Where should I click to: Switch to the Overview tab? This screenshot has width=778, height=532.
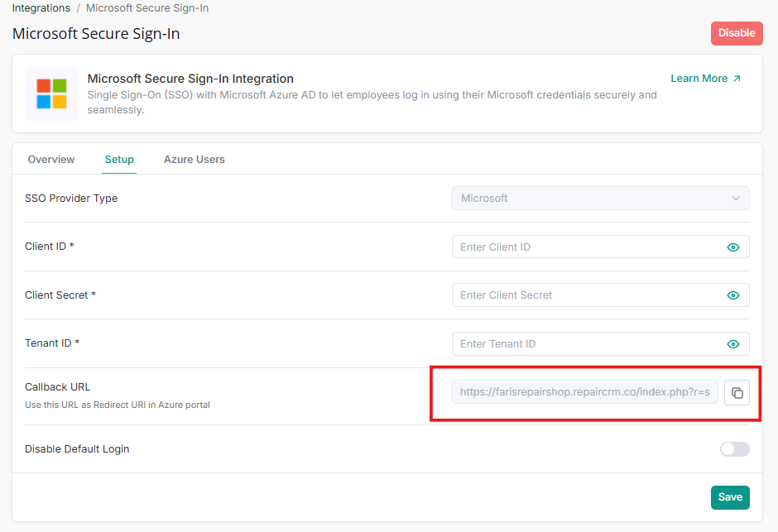[x=51, y=160]
